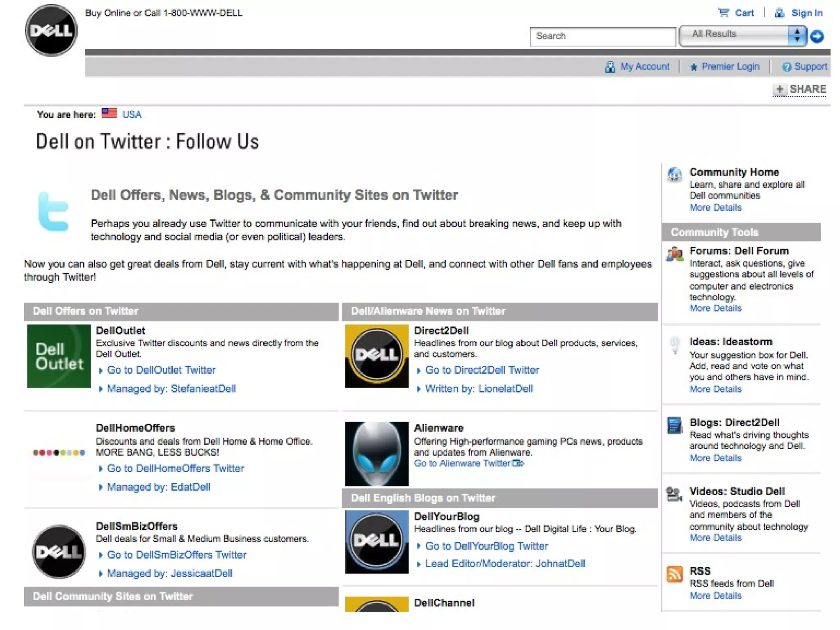Click the green Dell Outlet thumbnail
The width and height of the screenshot is (840, 630).
click(x=59, y=356)
